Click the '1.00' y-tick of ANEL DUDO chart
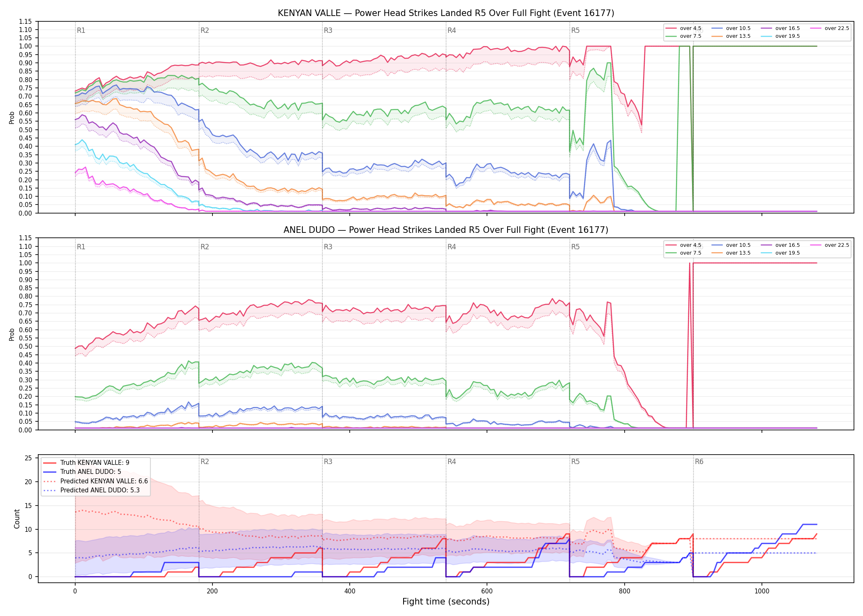Image resolution: width=863 pixels, height=616 pixels. [25, 263]
